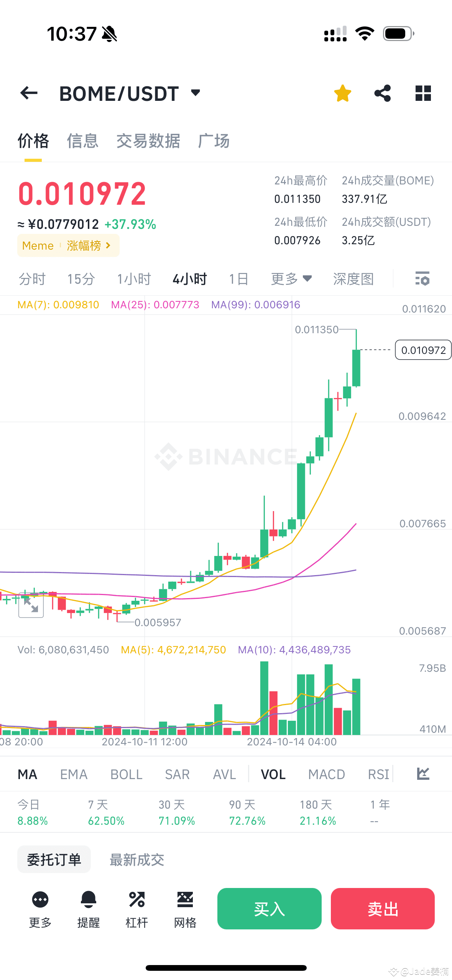Tap the Vol: 6,080,631,450 readout

click(x=63, y=650)
